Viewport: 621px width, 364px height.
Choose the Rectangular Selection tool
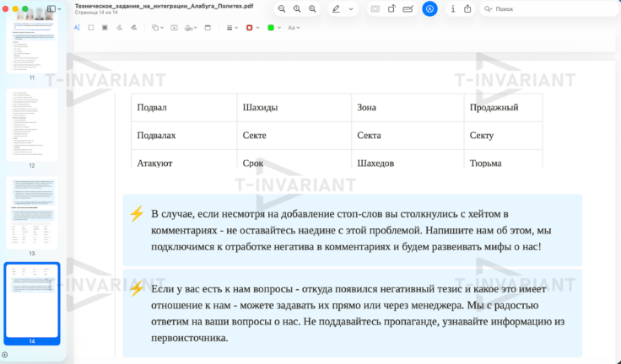click(91, 28)
